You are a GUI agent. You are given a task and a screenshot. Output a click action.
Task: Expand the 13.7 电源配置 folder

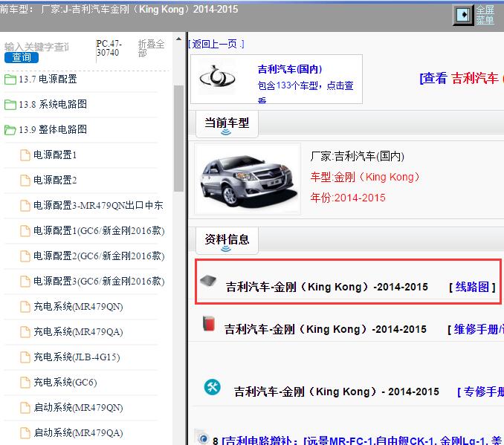click(48, 79)
